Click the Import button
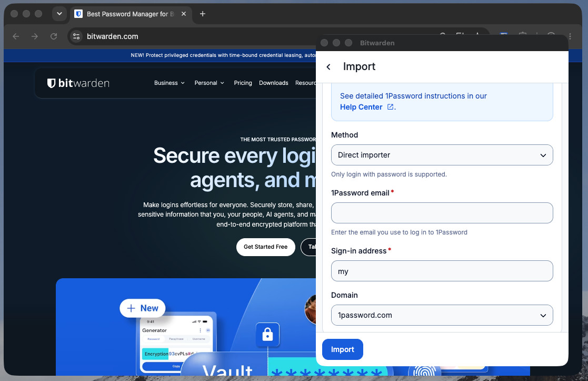588x381 pixels. 342,349
